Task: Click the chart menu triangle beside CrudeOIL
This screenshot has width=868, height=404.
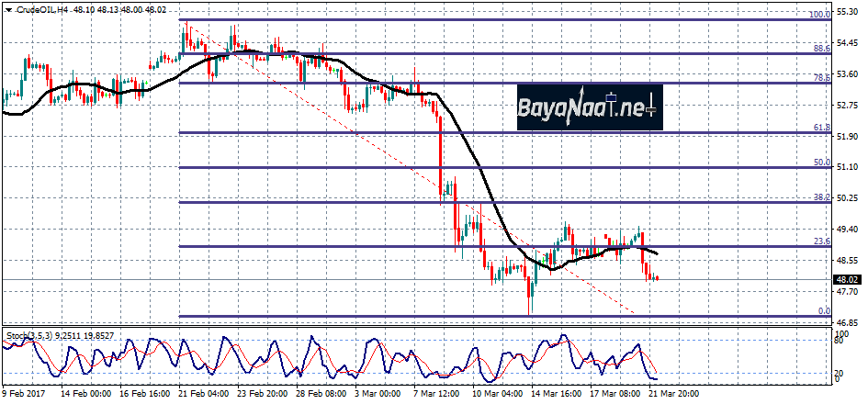Action: tap(8, 9)
